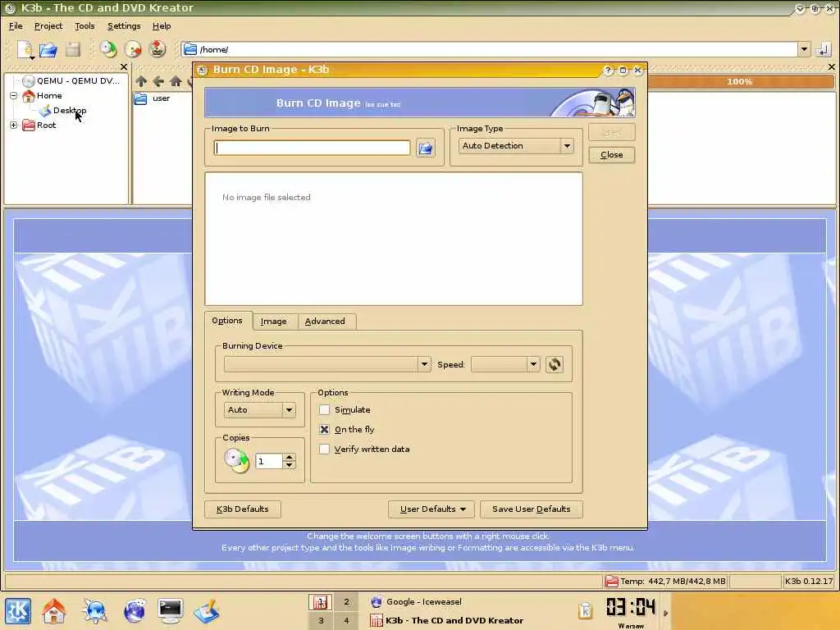Open the Burning Device dropdown
Screen dimensions: 840x630
pos(327,364)
